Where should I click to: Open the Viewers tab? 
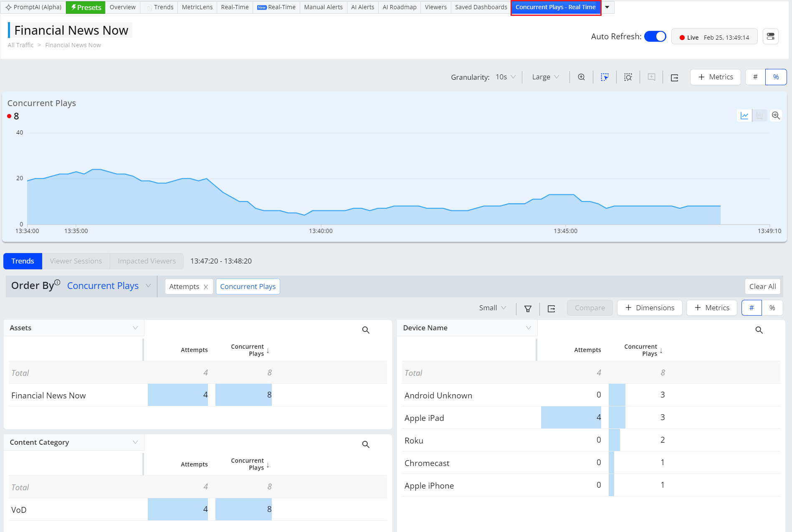click(435, 7)
